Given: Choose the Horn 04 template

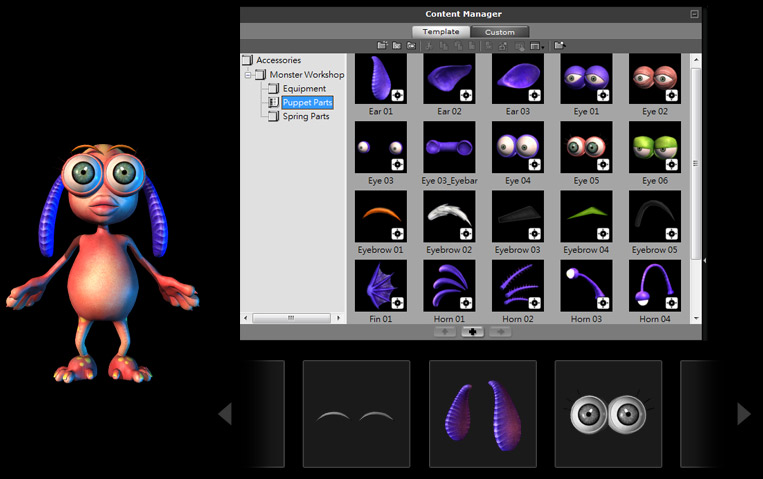Looking at the screenshot, I should [x=655, y=285].
